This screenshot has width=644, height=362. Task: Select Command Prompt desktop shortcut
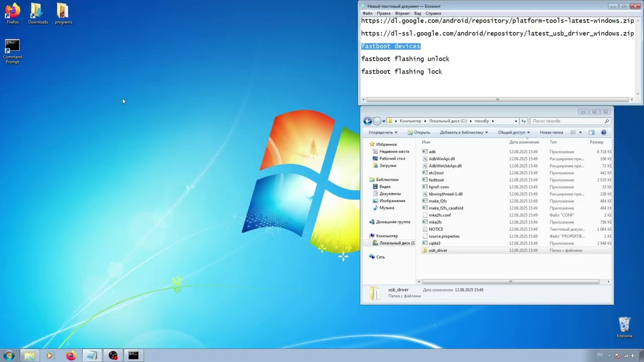click(13, 51)
